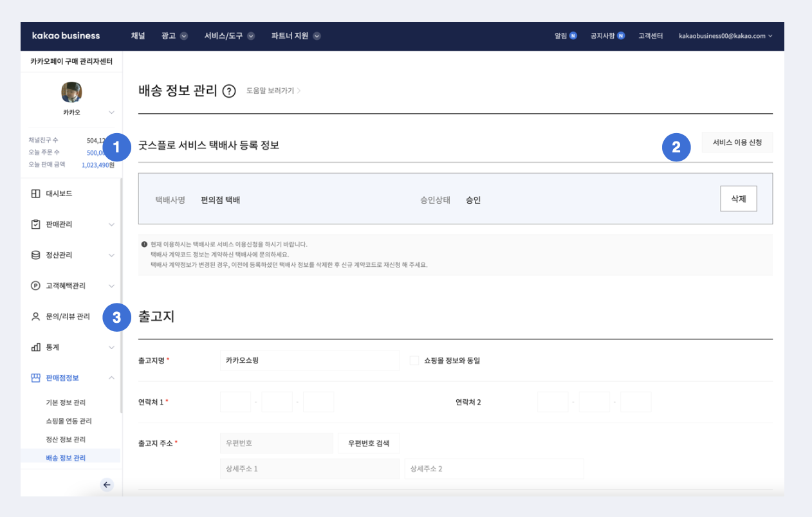The image size is (812, 517).
Task: Select 배송 정보 관리 submenu
Action: tap(66, 458)
